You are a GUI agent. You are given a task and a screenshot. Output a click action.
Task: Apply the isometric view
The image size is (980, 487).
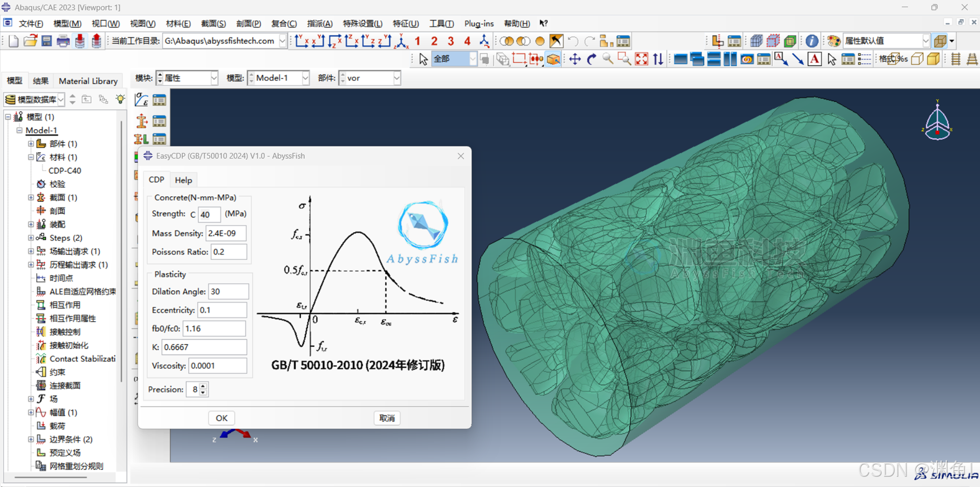[x=402, y=41]
